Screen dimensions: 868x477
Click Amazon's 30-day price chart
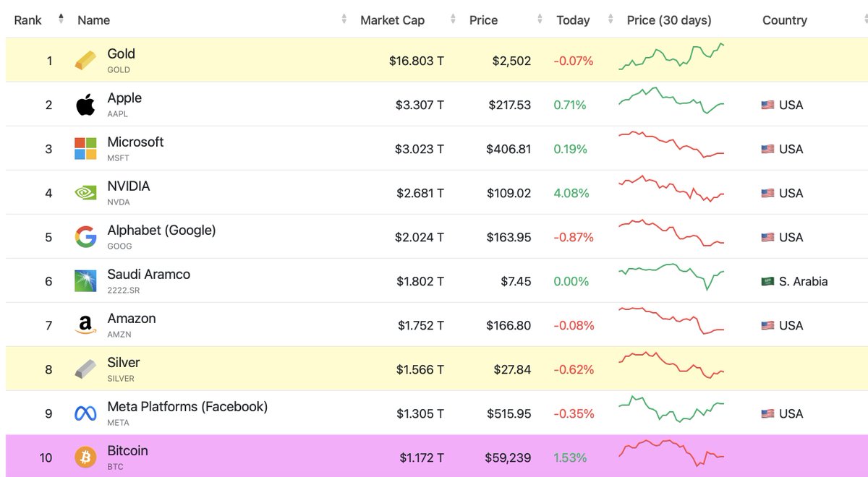tap(671, 321)
